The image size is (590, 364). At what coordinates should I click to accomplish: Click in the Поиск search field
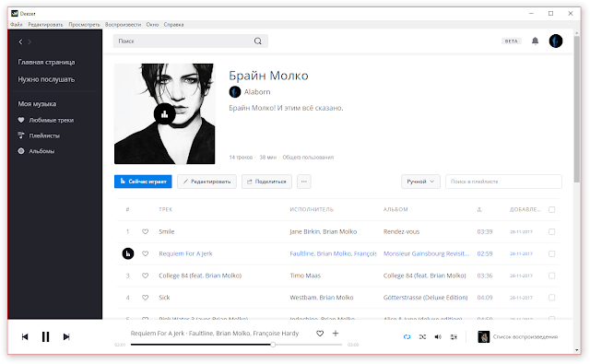click(191, 41)
